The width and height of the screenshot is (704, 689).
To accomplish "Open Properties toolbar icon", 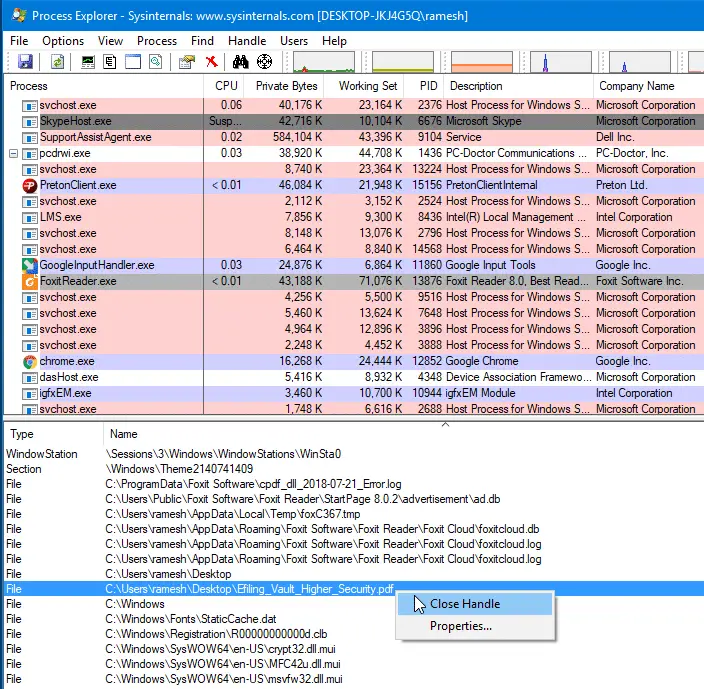I will point(187,61).
